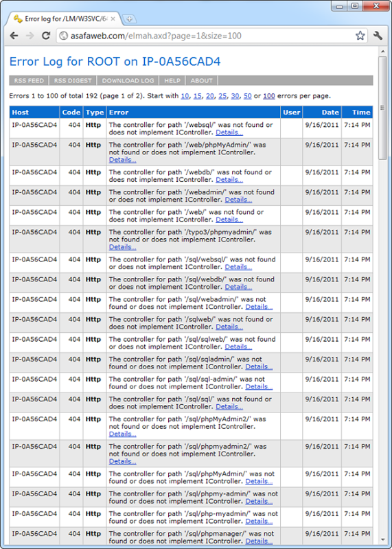Maximize the browser window
The image size is (392, 549).
tap(355, 6)
